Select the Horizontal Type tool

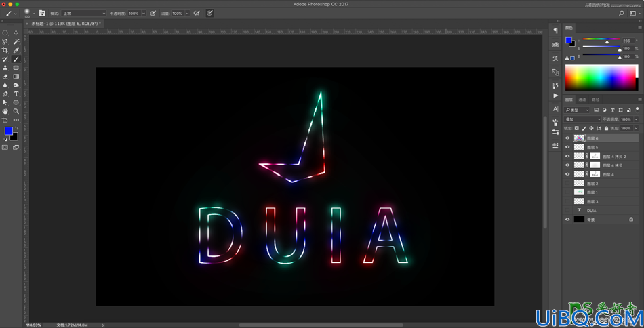click(16, 94)
